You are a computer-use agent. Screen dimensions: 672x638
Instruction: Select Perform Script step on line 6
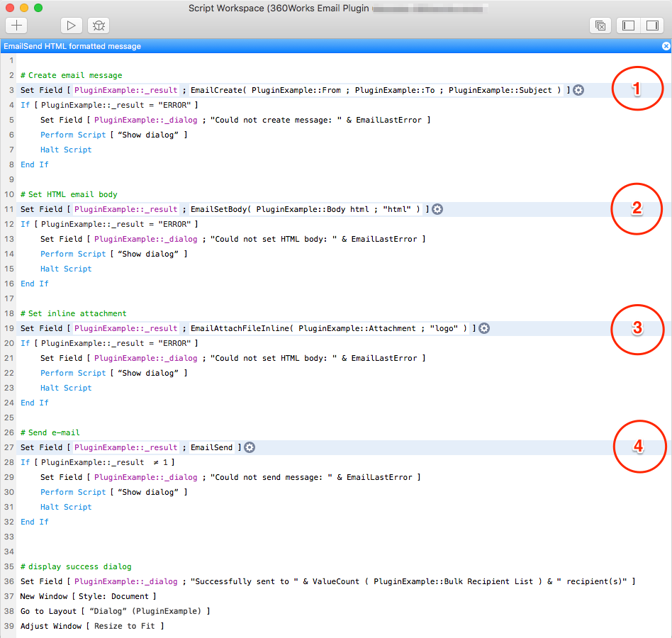click(114, 135)
